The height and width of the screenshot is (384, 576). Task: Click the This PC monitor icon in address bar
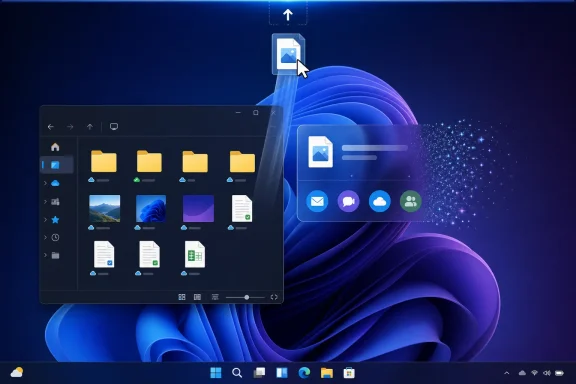(114, 127)
